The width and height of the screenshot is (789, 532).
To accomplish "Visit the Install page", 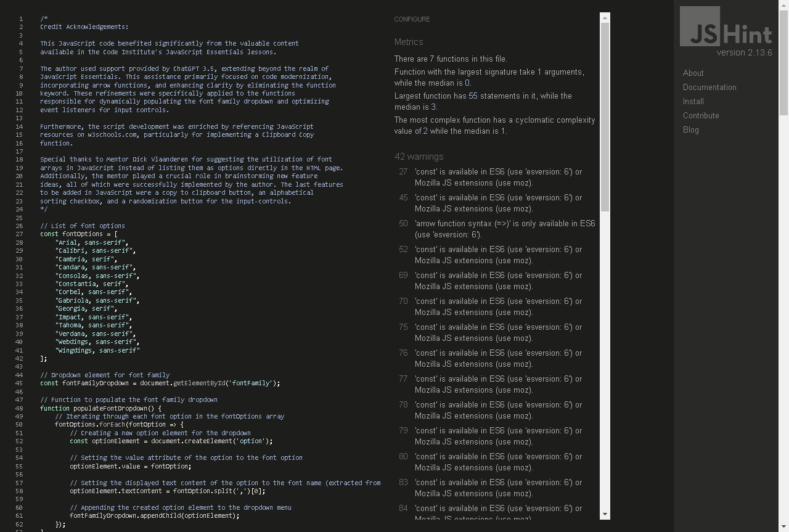I will pos(693,101).
